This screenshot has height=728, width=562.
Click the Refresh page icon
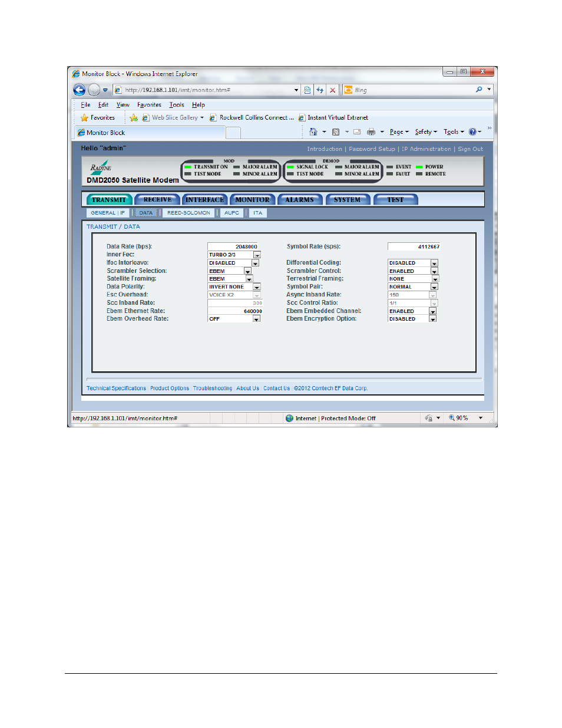pos(320,90)
